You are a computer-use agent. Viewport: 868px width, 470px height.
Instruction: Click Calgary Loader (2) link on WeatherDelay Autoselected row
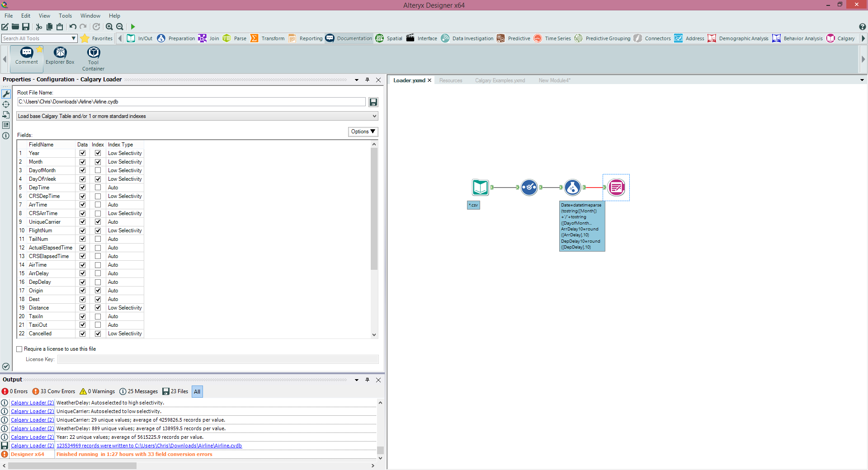[32, 403]
